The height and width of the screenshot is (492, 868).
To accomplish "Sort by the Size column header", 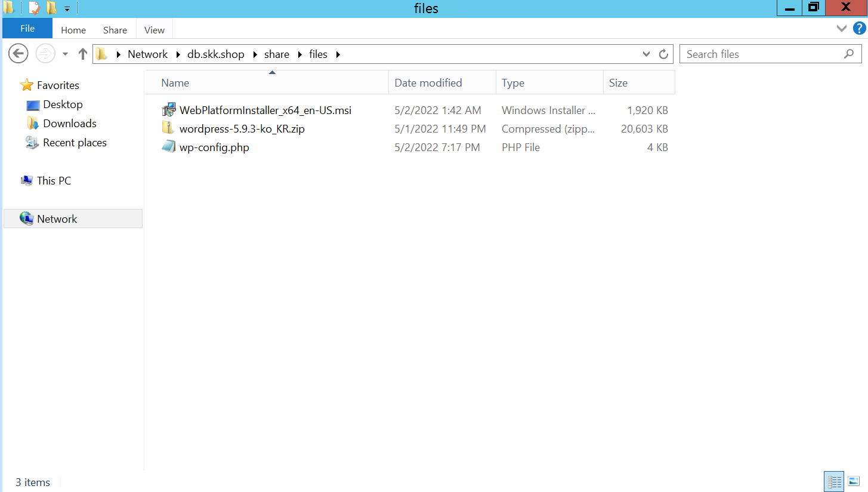I will click(x=639, y=82).
